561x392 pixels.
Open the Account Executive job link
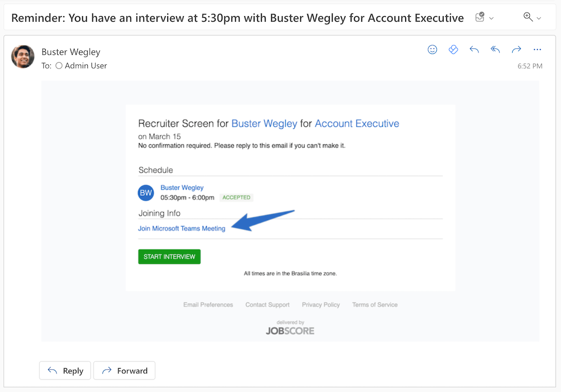357,124
